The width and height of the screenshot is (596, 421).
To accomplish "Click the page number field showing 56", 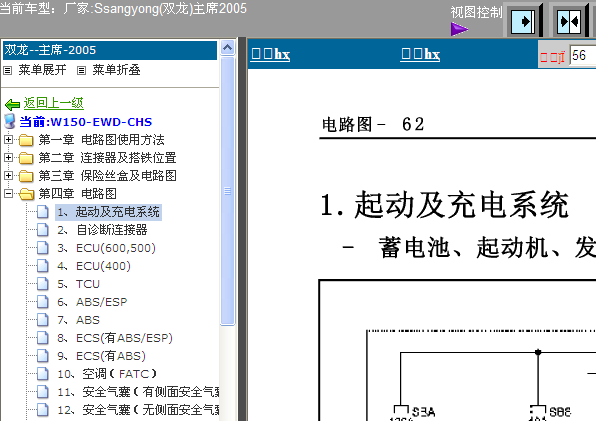I will [583, 55].
